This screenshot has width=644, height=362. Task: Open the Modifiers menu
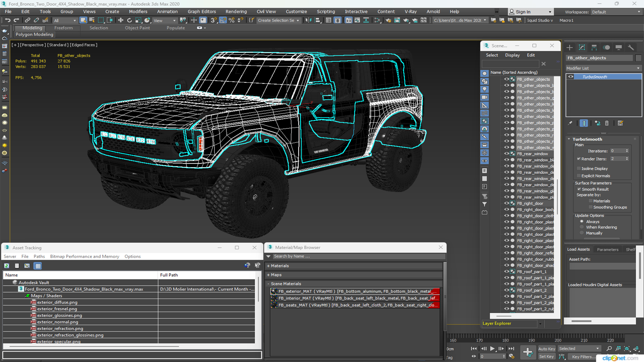pos(138,12)
